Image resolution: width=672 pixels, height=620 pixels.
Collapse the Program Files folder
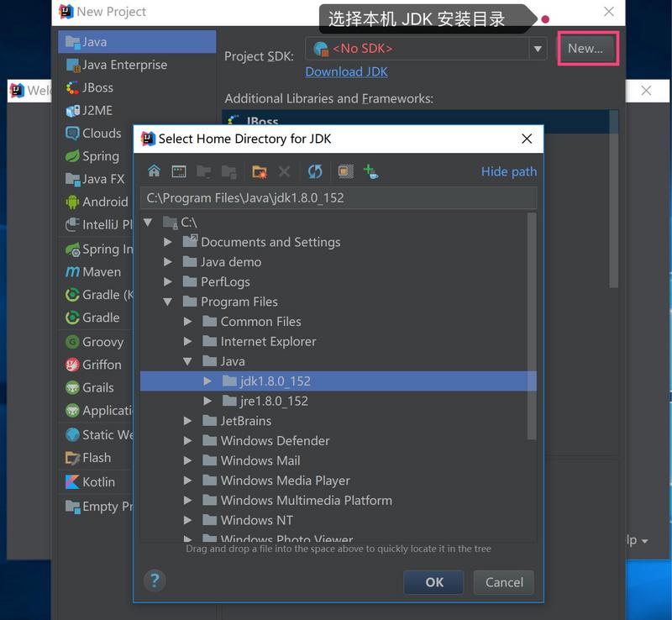click(168, 302)
